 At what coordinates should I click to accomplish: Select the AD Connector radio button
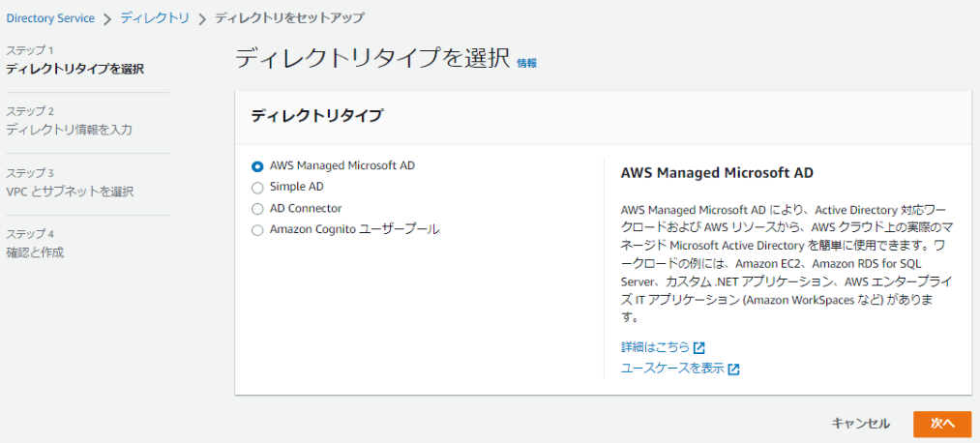click(257, 209)
